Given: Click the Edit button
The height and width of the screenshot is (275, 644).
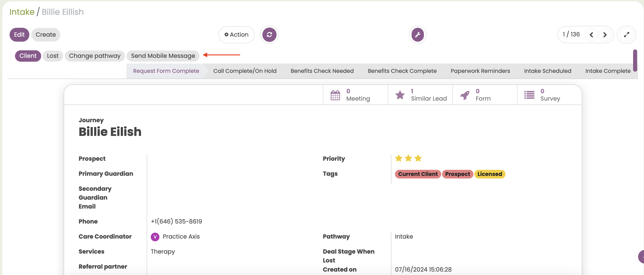Looking at the screenshot, I should coord(19,35).
